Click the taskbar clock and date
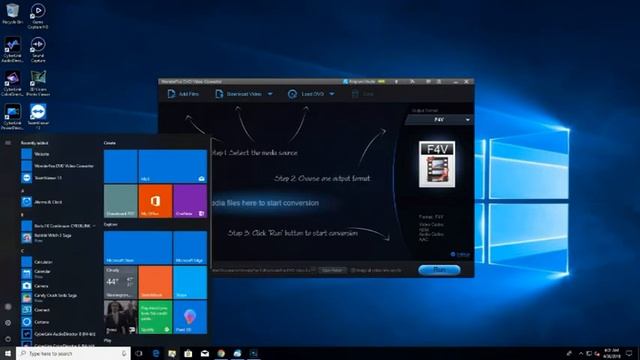 [611, 353]
